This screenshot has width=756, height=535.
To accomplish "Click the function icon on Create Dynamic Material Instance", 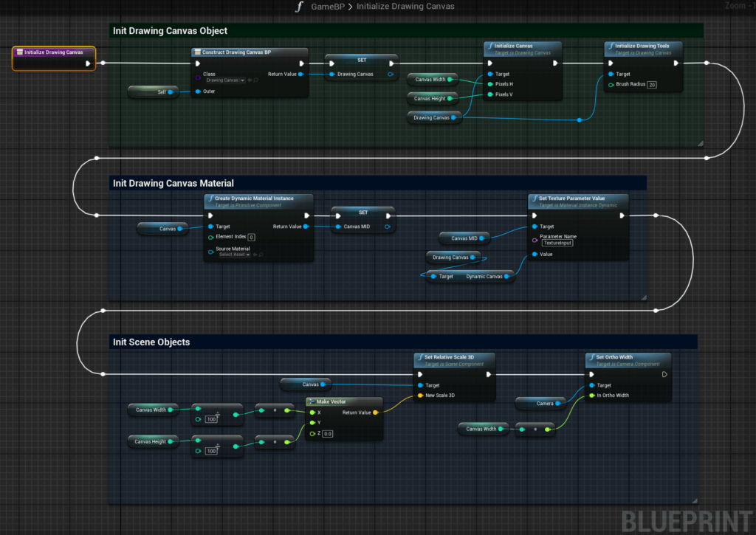I will [210, 199].
